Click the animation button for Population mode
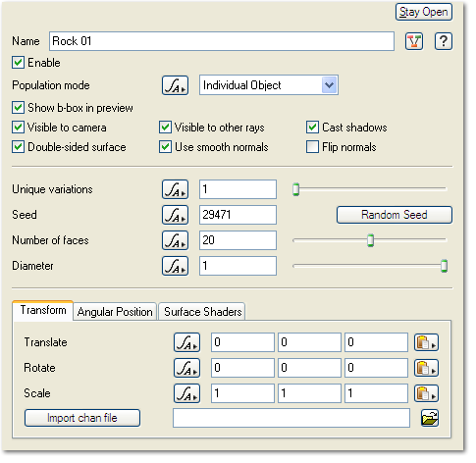The height and width of the screenshot is (463, 476). (x=175, y=85)
